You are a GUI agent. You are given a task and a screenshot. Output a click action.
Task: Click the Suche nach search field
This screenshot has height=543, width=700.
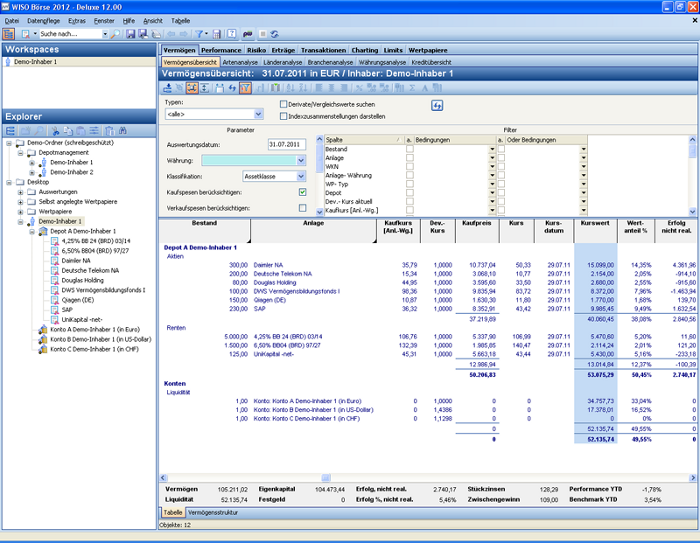[70, 34]
